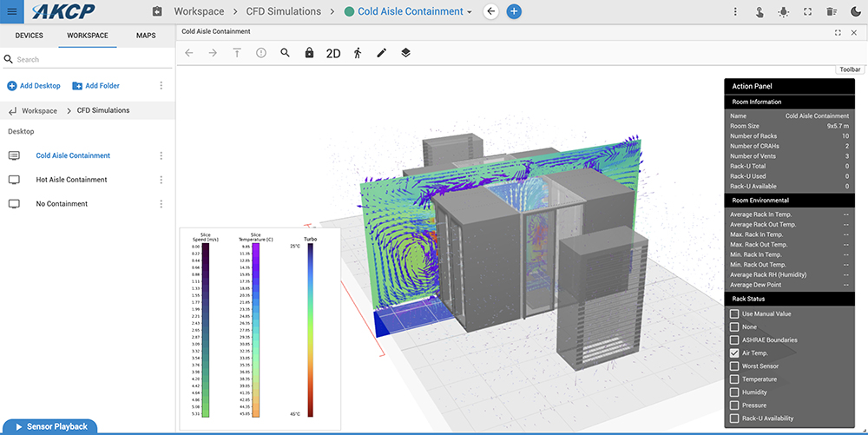Switch to the DEVICES tab

29,36
